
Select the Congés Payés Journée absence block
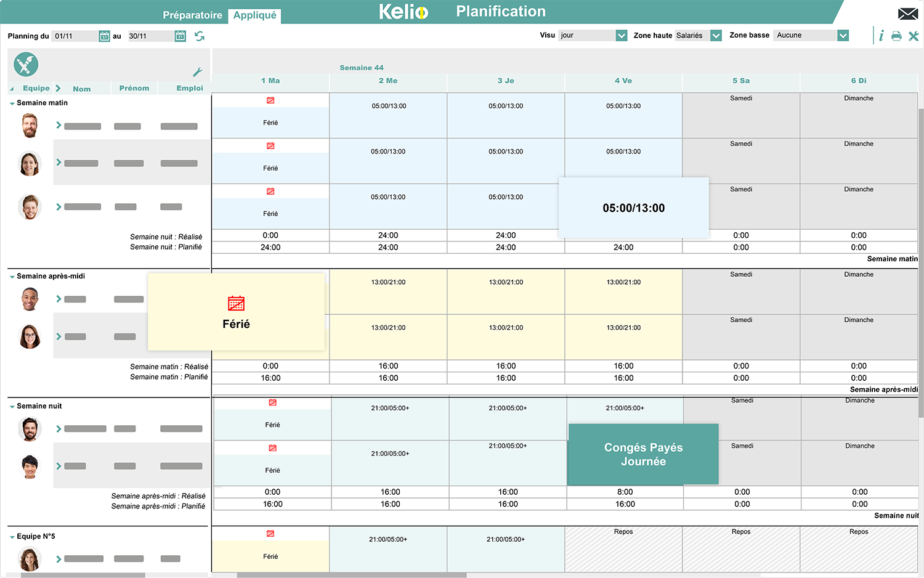pyautogui.click(x=643, y=454)
